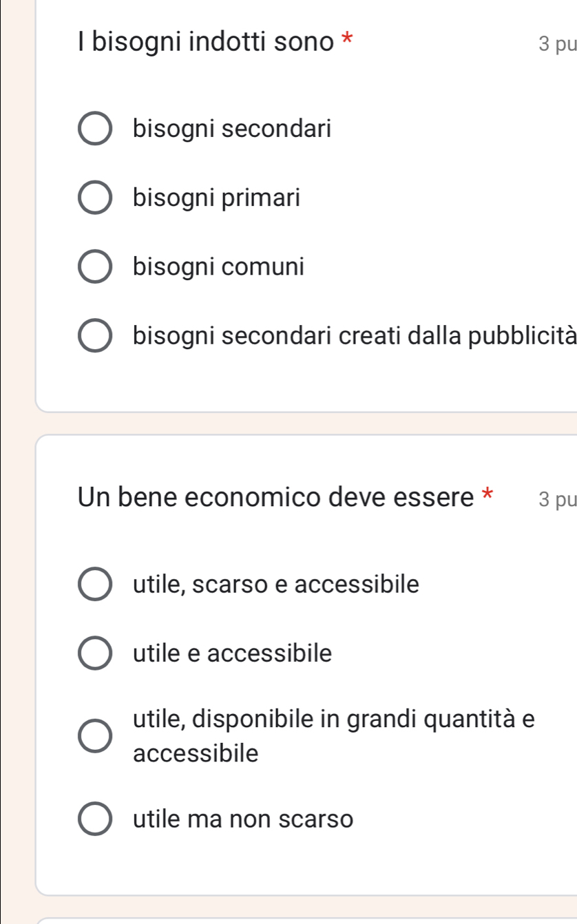Select the 'bisogni primari' radio button
577x924 pixels.
(95, 198)
